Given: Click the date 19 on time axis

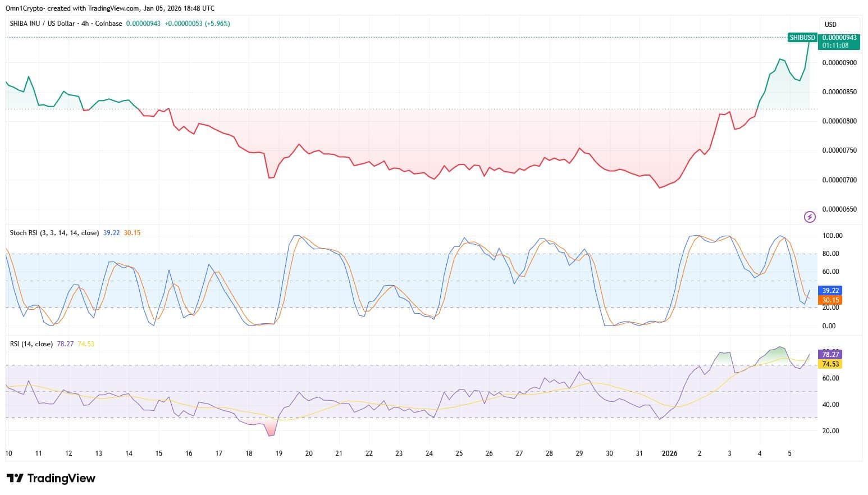Looking at the screenshot, I should click(279, 453).
